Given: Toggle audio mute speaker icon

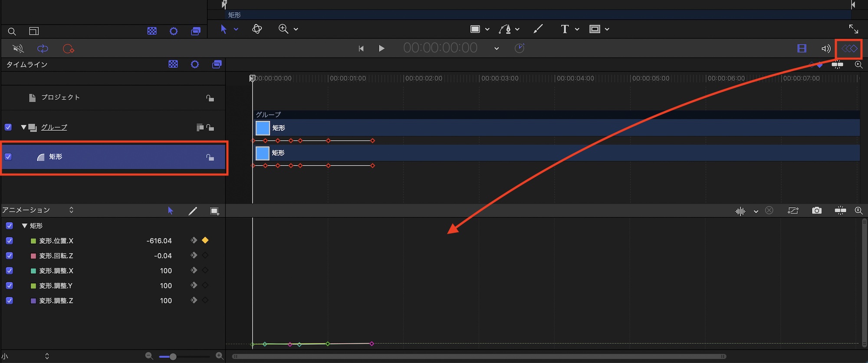Looking at the screenshot, I should click(x=18, y=49).
